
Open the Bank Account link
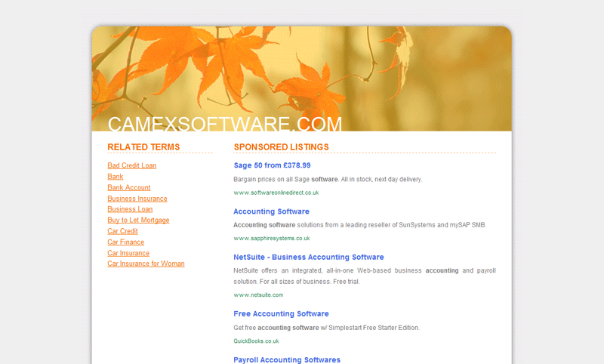pos(128,187)
